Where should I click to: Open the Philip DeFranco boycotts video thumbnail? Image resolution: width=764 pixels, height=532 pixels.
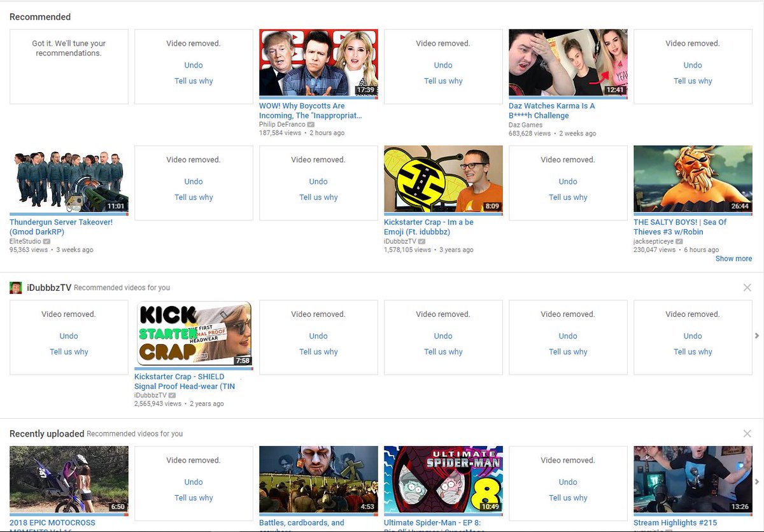coord(318,62)
